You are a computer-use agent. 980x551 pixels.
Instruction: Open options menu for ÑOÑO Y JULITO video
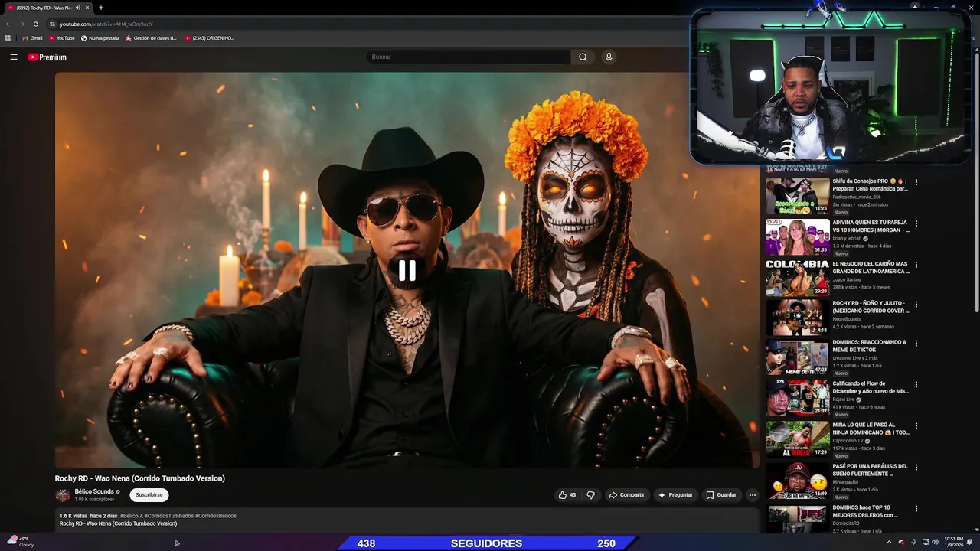[916, 304]
